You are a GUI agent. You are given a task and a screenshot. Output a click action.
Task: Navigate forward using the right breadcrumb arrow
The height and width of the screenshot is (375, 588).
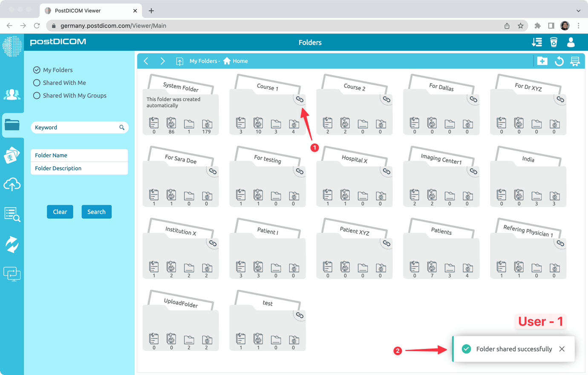tap(162, 61)
